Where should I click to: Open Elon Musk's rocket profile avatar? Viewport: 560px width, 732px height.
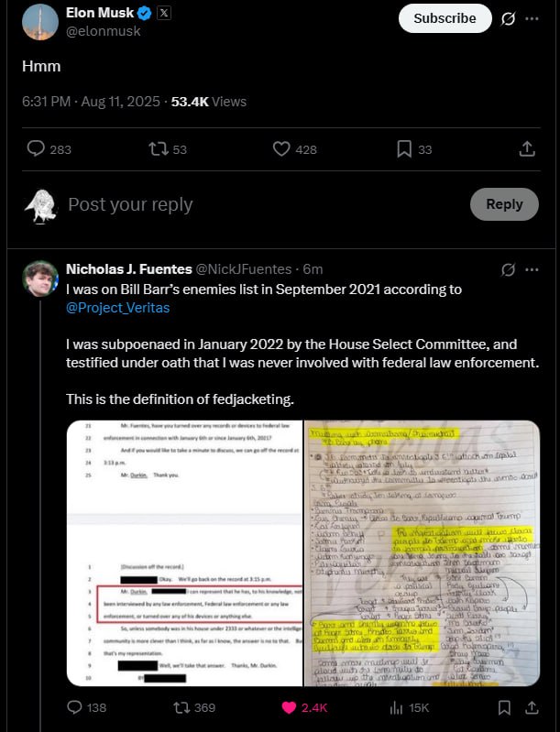click(x=40, y=22)
